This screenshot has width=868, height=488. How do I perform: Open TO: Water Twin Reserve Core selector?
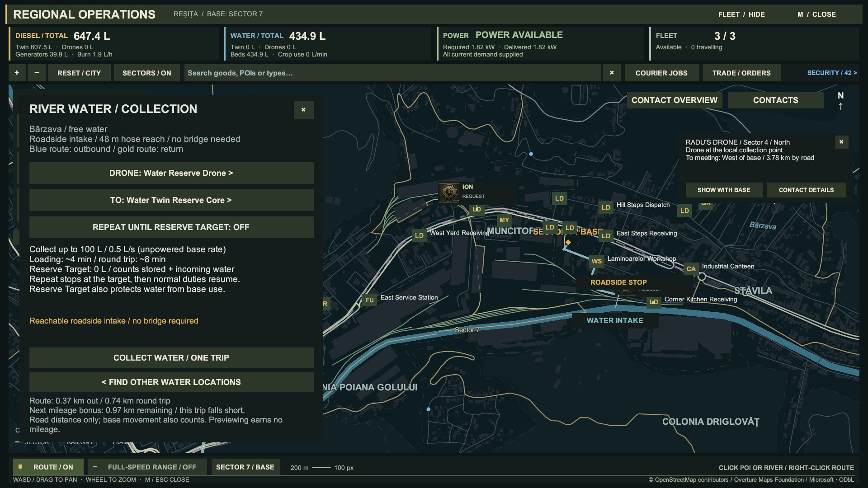pos(171,200)
